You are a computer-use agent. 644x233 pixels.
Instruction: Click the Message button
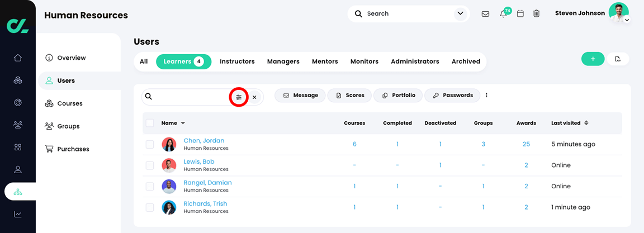tap(300, 95)
